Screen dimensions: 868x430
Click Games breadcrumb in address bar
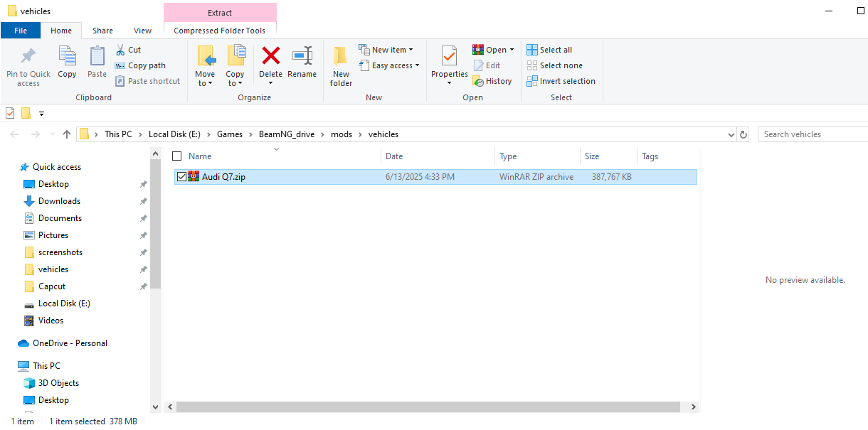pos(230,134)
